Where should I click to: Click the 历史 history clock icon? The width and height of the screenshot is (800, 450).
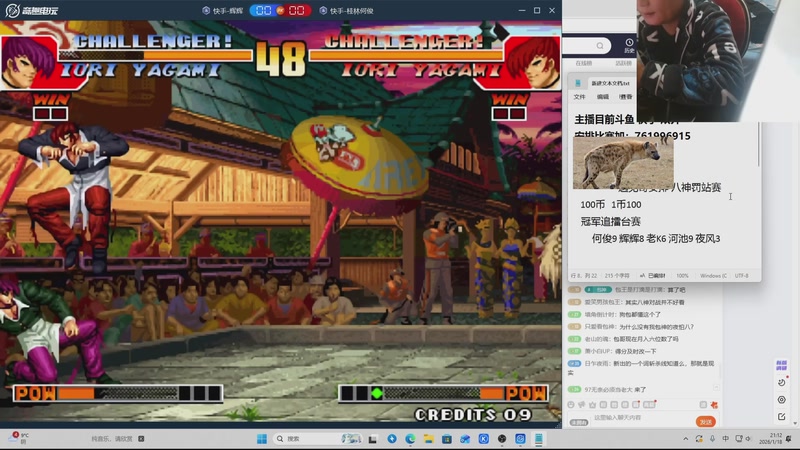click(x=629, y=45)
